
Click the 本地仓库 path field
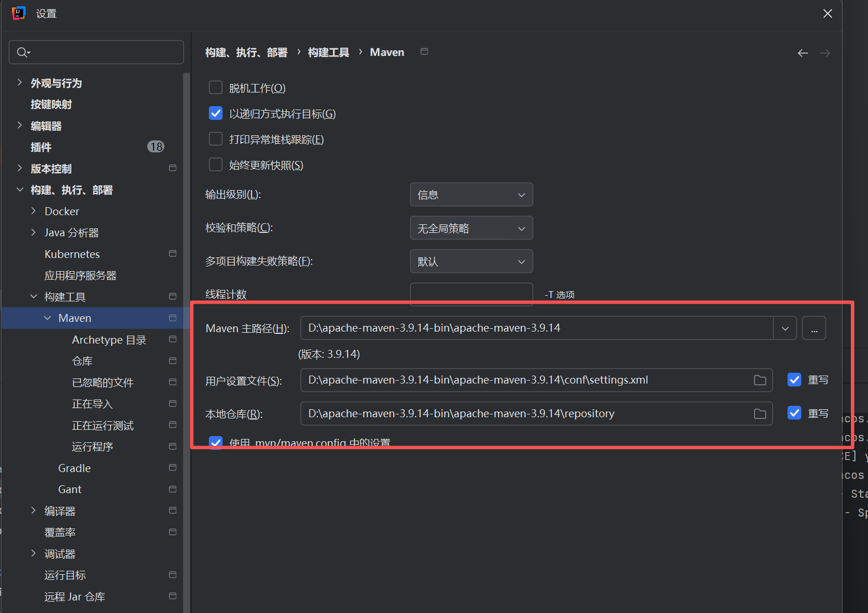click(536, 414)
